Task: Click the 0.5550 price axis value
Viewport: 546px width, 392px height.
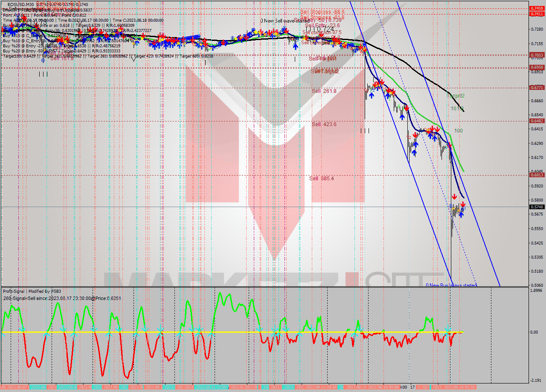Action: [x=536, y=228]
